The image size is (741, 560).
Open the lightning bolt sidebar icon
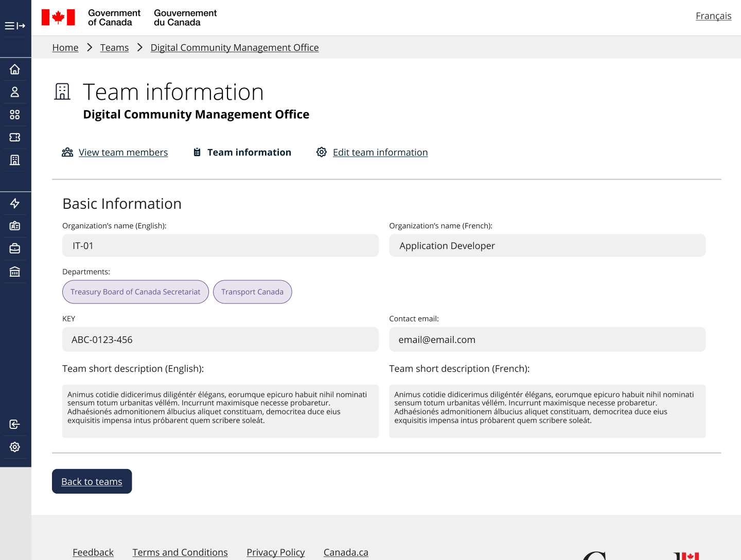point(15,203)
